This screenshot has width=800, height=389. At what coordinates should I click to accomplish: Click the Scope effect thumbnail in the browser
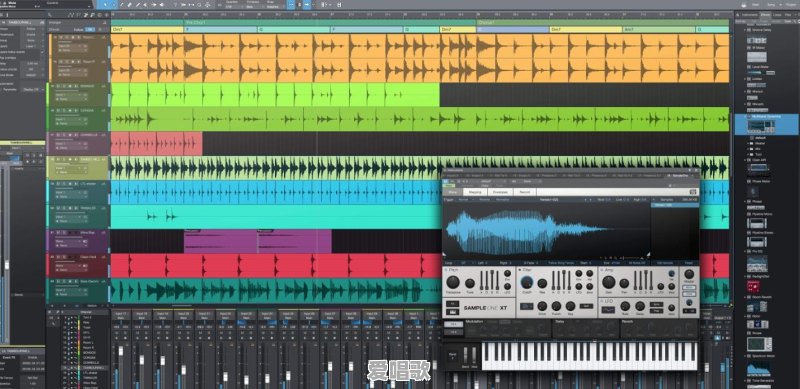click(759, 344)
